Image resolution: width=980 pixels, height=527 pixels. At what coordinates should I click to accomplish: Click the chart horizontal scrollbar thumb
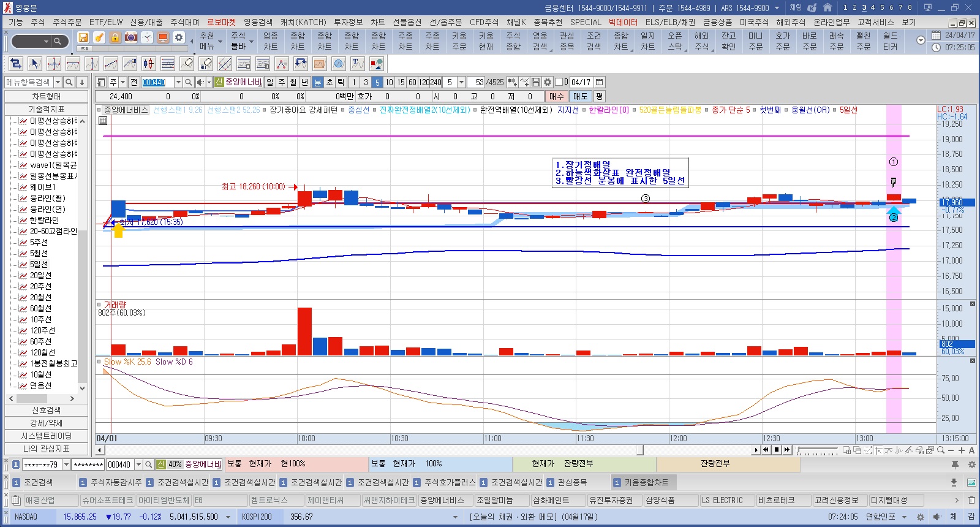640,450
